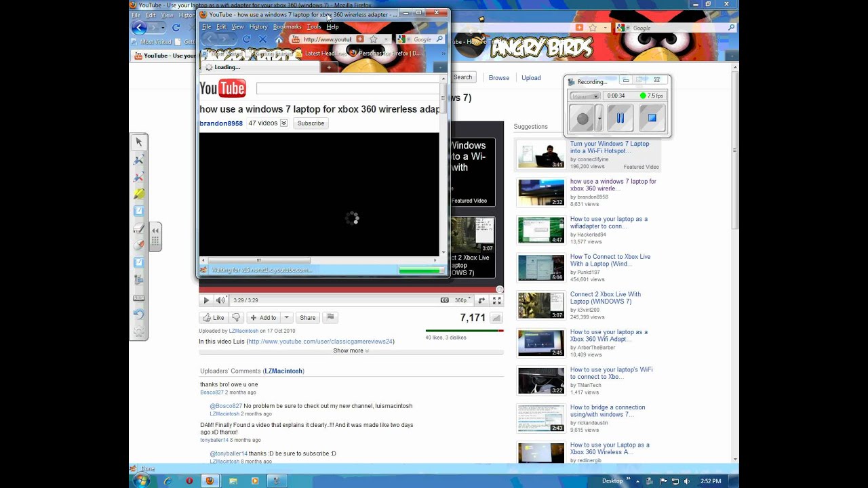Select the arrow pointer tool in annotation toolbar
Viewport: 868px width, 488px height.
pos(138,142)
